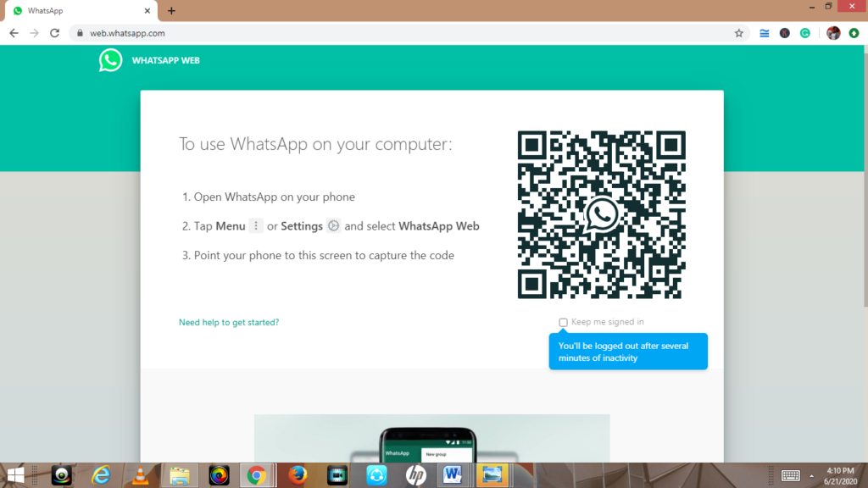Bookmark this page with the star icon
Image resolution: width=868 pixels, height=488 pixels.
(x=738, y=33)
